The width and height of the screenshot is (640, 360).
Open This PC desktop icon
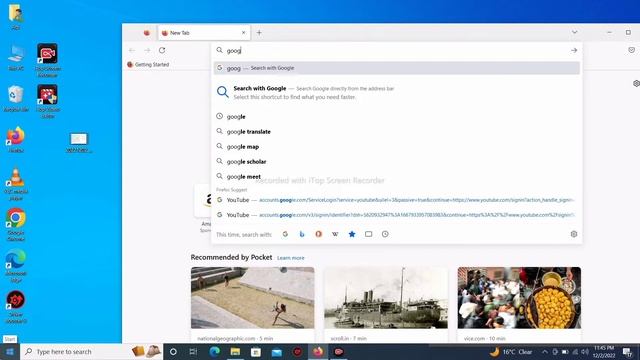[16, 58]
